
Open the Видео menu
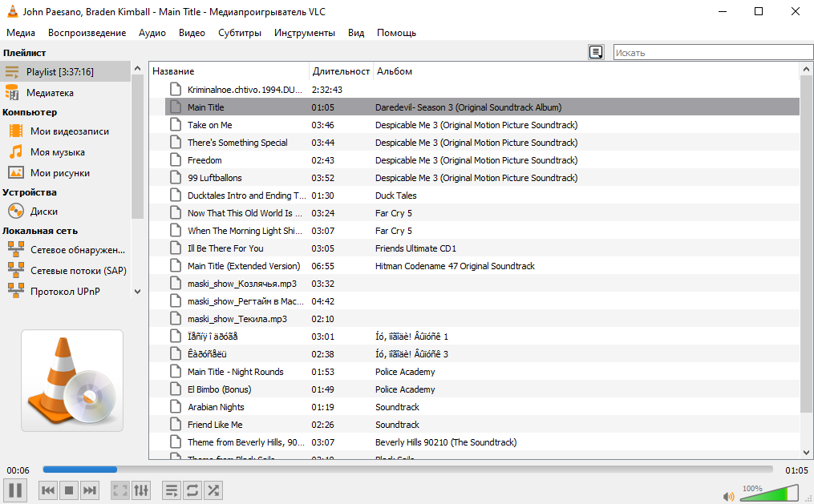pyautogui.click(x=192, y=33)
